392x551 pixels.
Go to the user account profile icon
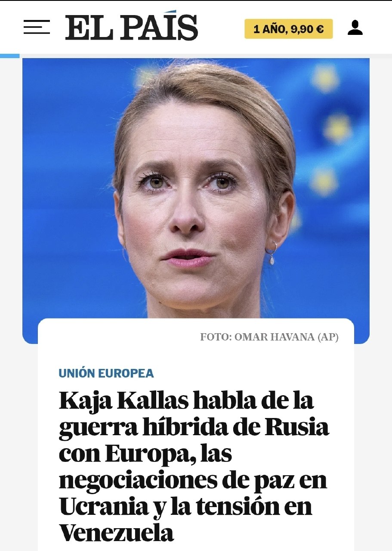coord(355,28)
